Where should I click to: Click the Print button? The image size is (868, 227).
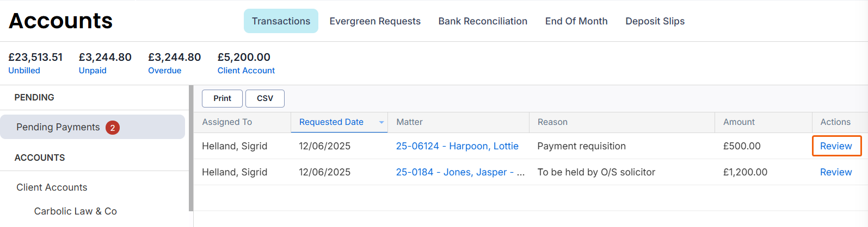coord(222,98)
